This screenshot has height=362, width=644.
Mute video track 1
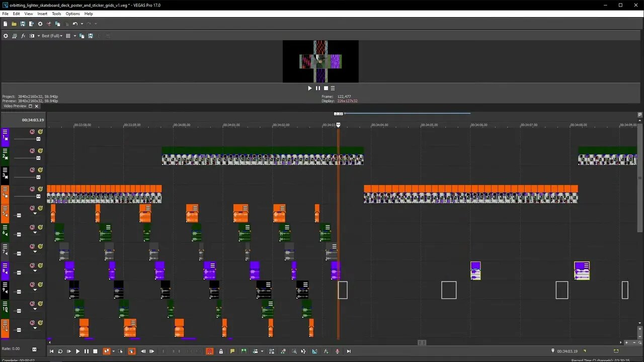click(x=32, y=132)
